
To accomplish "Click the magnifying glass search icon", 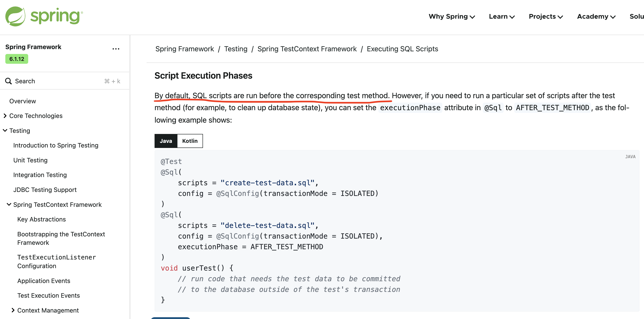I will 8,81.
